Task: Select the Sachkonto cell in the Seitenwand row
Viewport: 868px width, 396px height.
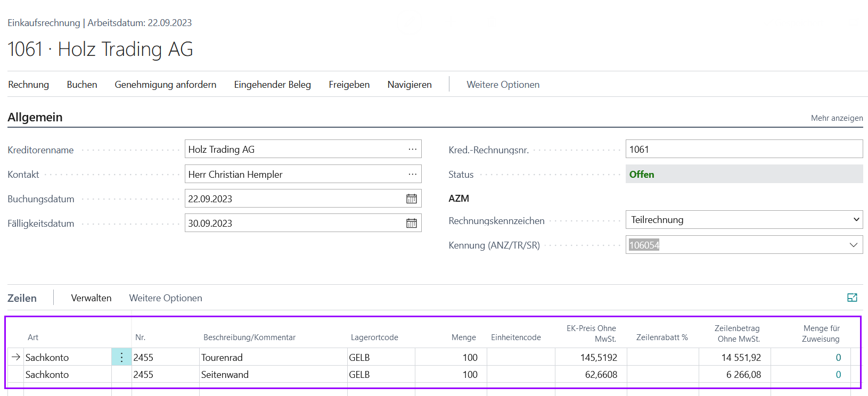Action: click(68, 374)
